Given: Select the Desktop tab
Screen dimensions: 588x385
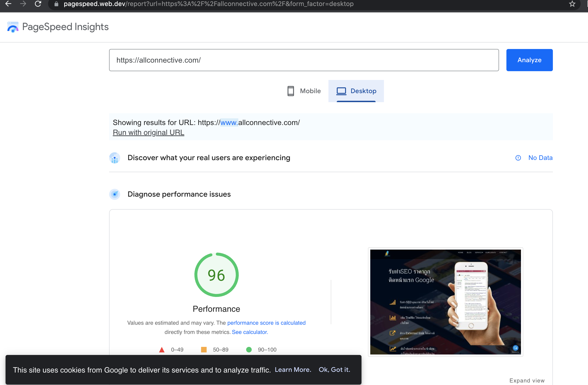Looking at the screenshot, I should 356,91.
